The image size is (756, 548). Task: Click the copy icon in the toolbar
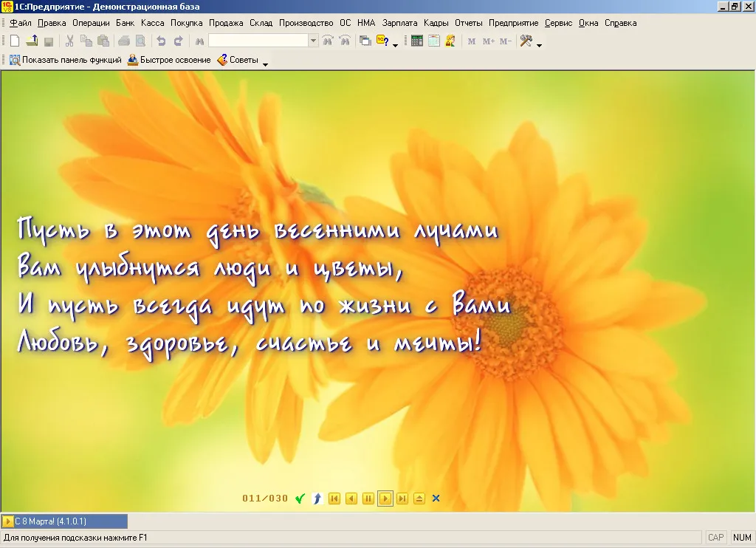click(x=86, y=41)
